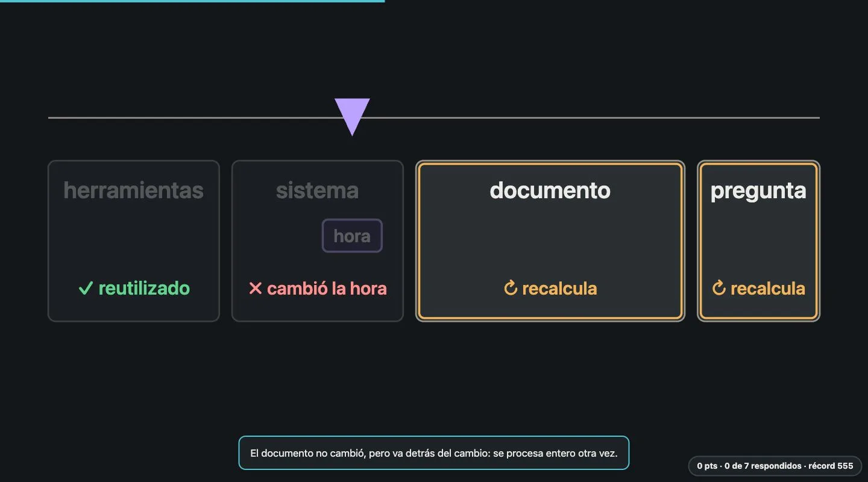Click the hora chip inside sistema
Image resolution: width=868 pixels, height=482 pixels.
352,236
